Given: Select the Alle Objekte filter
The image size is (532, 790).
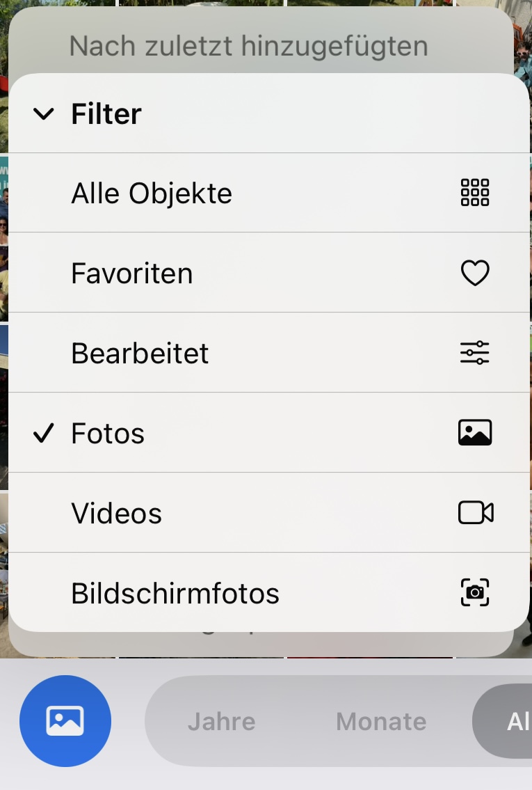Looking at the screenshot, I should 152,193.
